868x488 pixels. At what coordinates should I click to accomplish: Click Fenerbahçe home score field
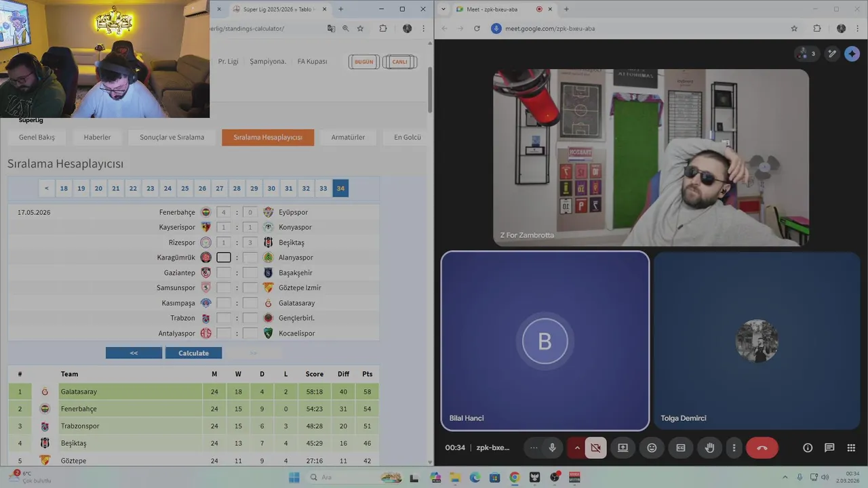click(224, 212)
